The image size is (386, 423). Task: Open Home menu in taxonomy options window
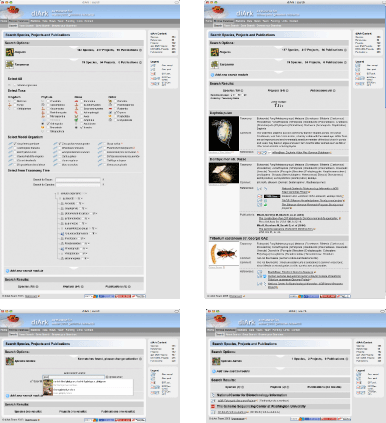pos(4,21)
